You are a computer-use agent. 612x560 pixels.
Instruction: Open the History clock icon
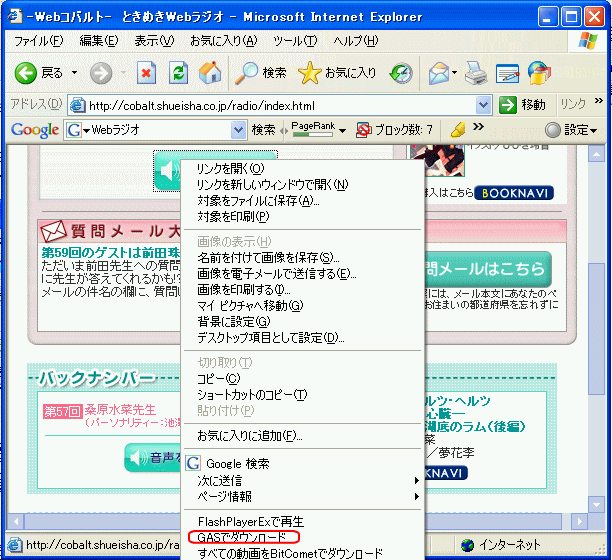401,73
